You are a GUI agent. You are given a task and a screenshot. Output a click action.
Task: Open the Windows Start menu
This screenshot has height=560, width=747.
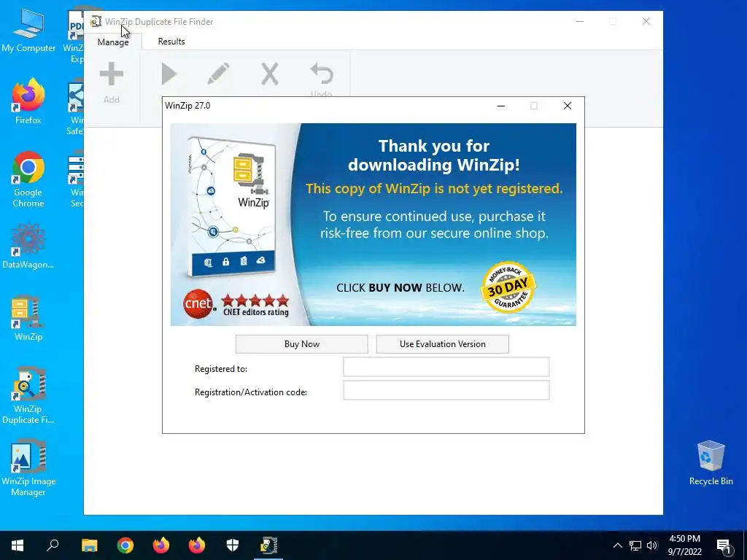tap(18, 545)
